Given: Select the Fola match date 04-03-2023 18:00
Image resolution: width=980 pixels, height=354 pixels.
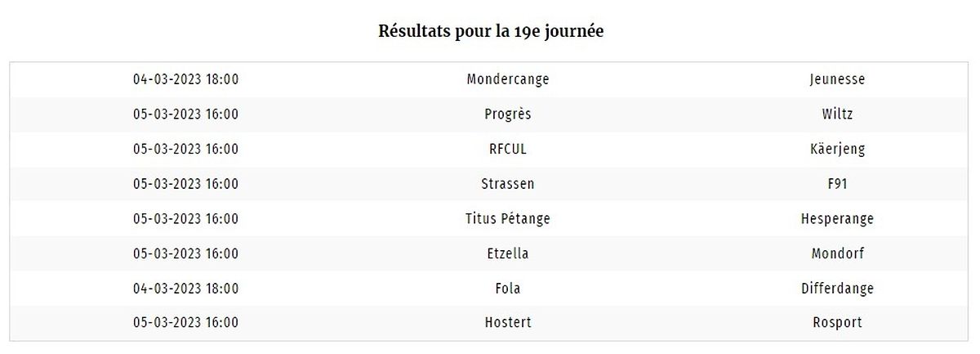Looking at the screenshot, I should point(186,289).
